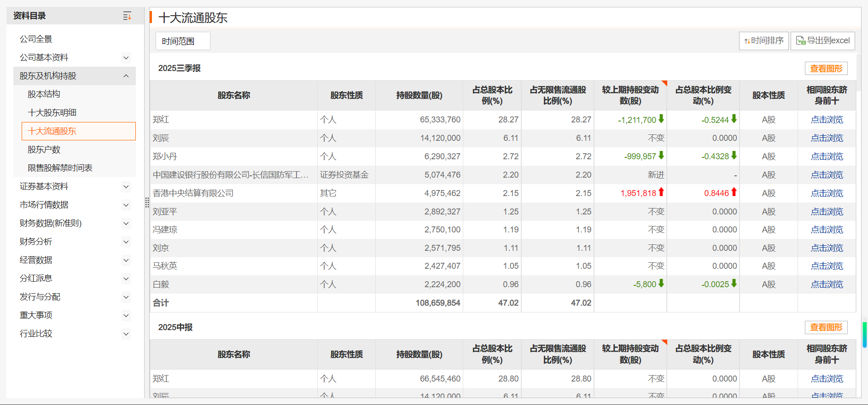Click the 较上期持股变动数(股) header in 2025三季报
This screenshot has width=868, height=405.
tap(630, 95)
